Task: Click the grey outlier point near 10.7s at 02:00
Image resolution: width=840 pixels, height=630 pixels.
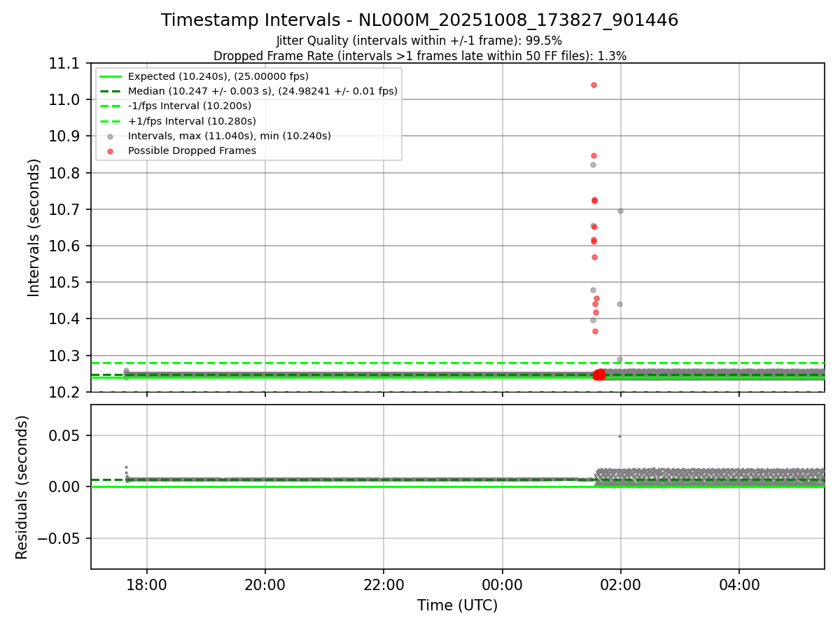Action: coord(619,211)
